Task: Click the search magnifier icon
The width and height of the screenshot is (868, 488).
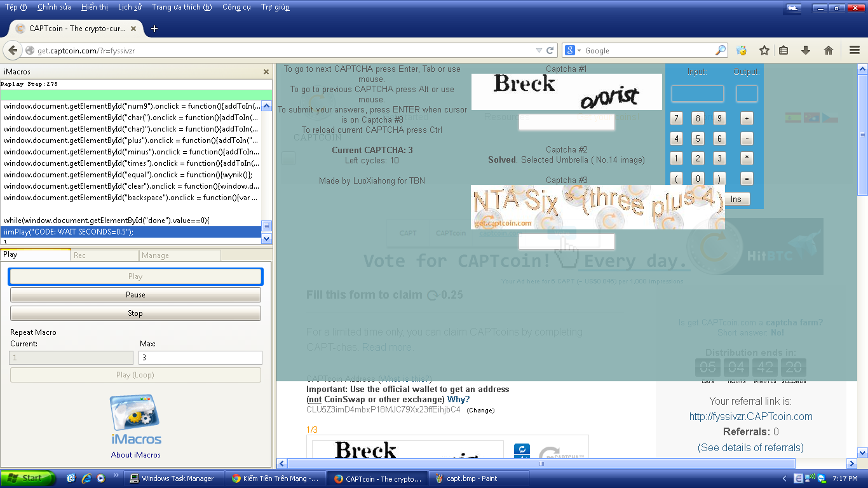Action: 721,50
